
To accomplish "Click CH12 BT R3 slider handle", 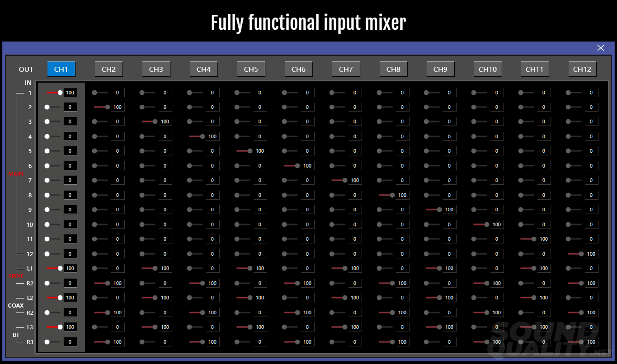I will click(x=581, y=342).
